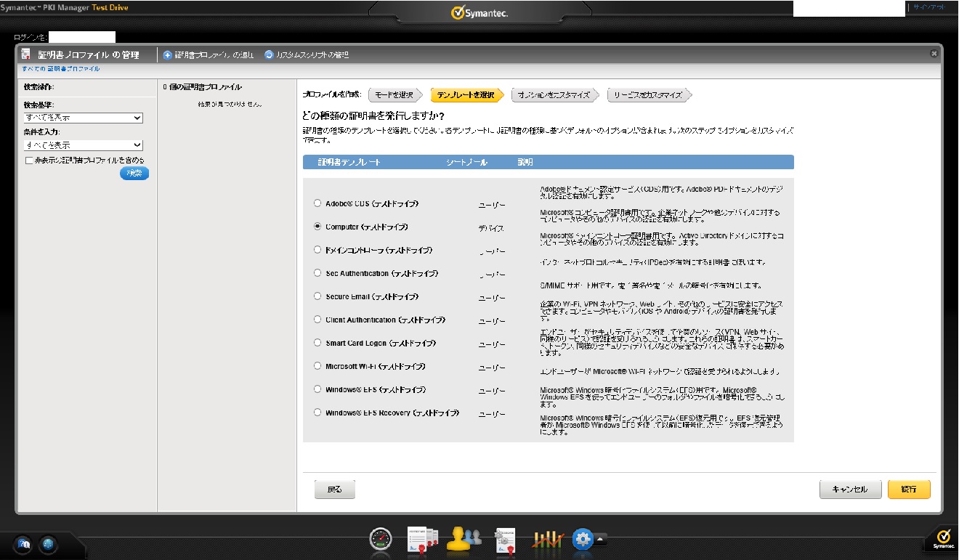
Task: Go to the モードを選択 wizard step
Action: coord(394,95)
